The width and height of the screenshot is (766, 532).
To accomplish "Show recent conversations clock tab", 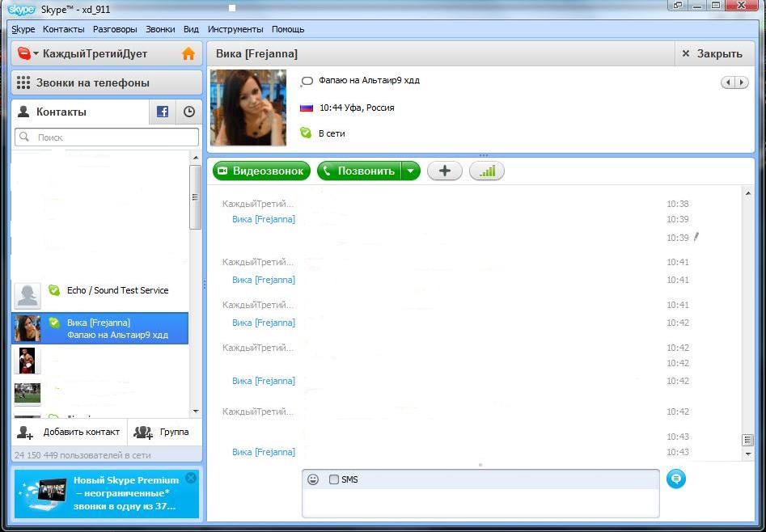I will click(189, 112).
